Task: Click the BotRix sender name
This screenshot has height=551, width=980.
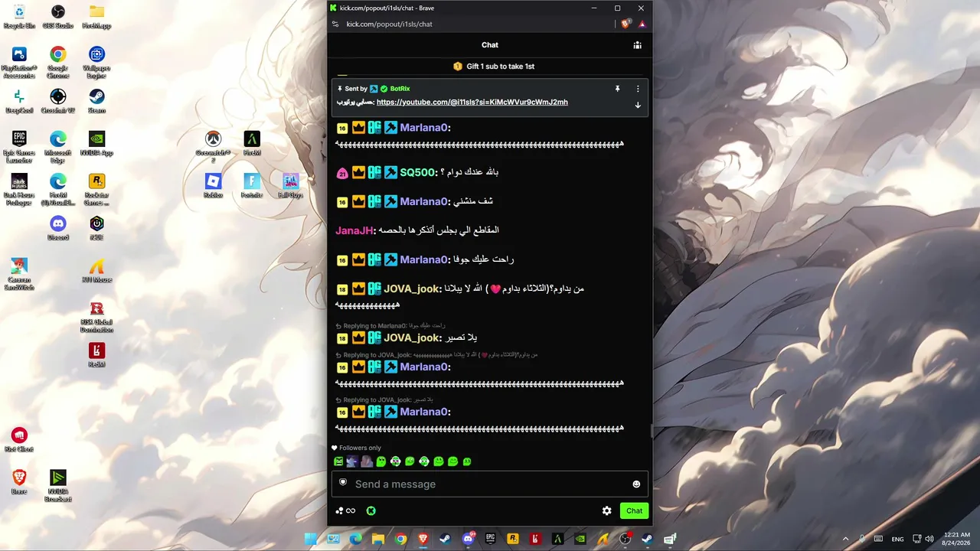Action: (x=400, y=89)
